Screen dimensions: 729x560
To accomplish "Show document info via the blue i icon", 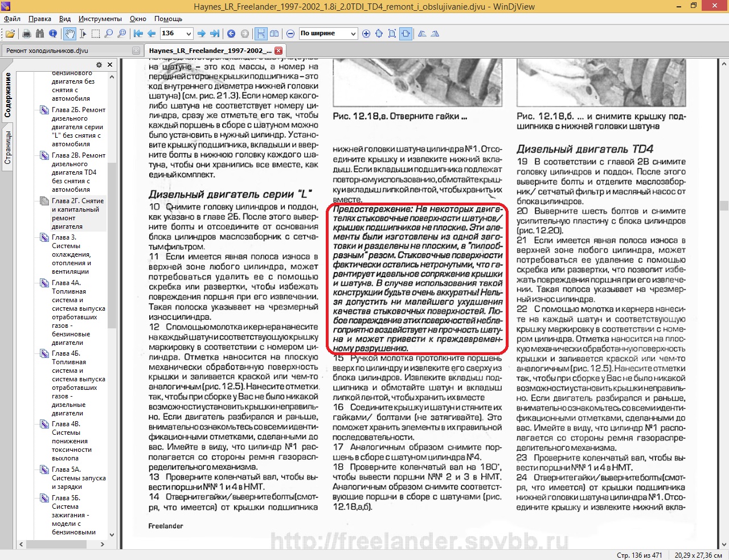I will pos(53,34).
